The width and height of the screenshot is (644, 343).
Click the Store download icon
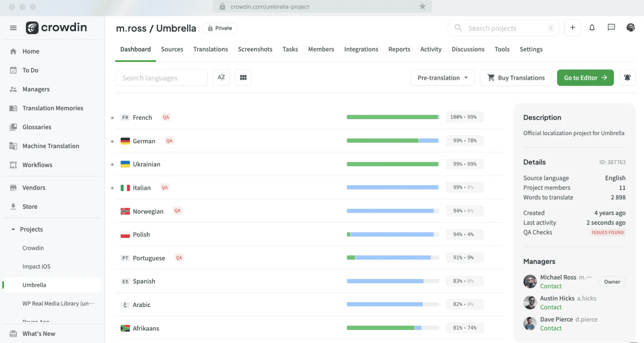point(13,207)
